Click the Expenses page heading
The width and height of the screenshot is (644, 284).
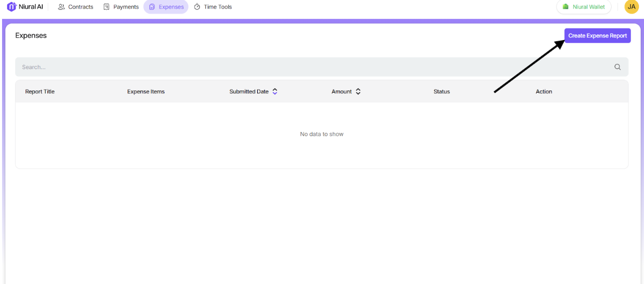click(31, 35)
